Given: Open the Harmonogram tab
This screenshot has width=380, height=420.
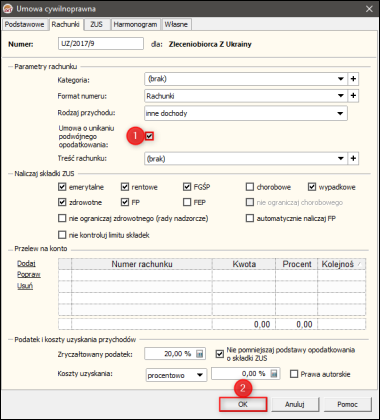Looking at the screenshot, I should (x=135, y=24).
